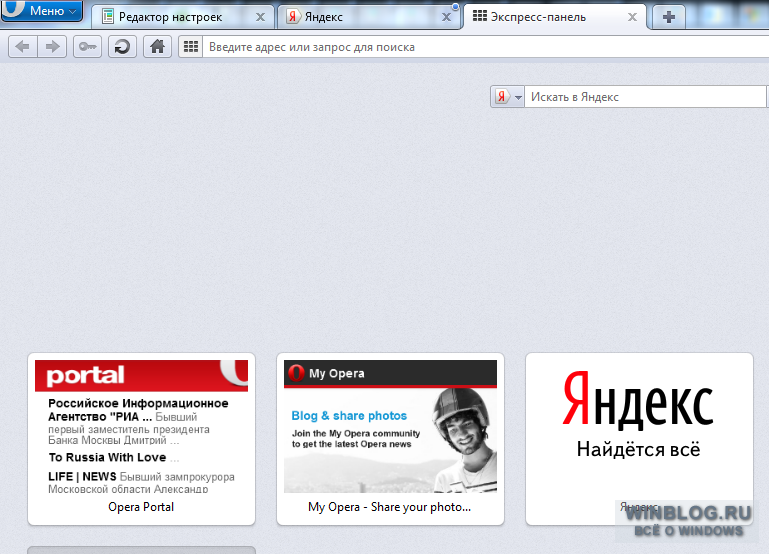This screenshot has width=769, height=554.
Task: Open the My Opera speed dial tile
Action: click(x=390, y=439)
